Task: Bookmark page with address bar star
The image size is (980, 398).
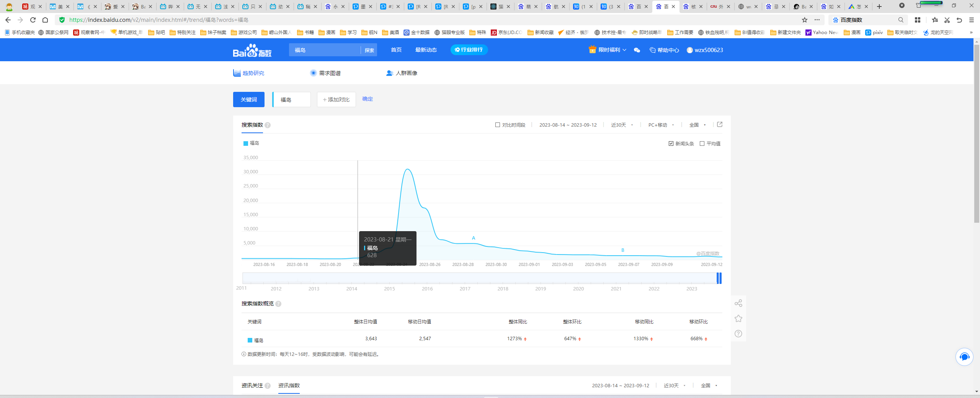Action: (805, 20)
